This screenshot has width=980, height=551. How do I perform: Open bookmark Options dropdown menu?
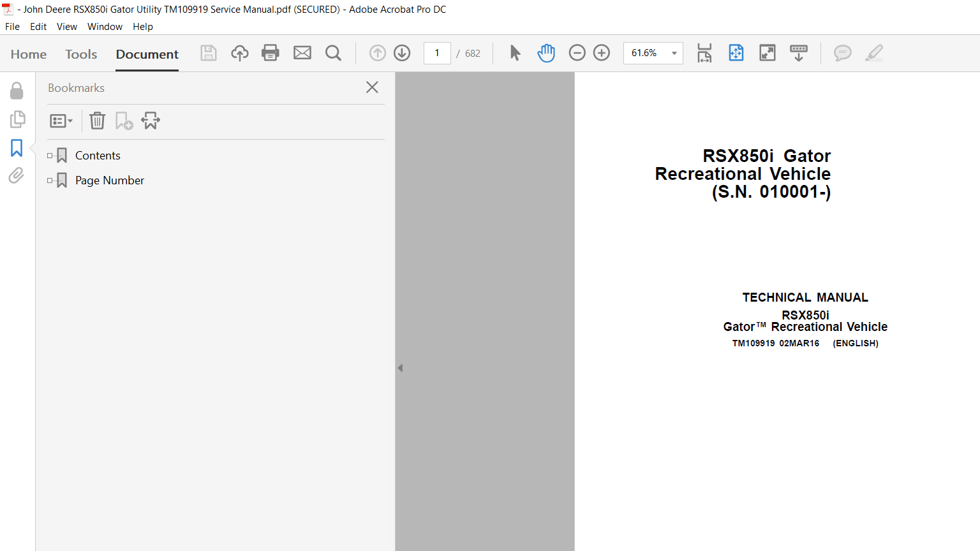click(x=61, y=121)
